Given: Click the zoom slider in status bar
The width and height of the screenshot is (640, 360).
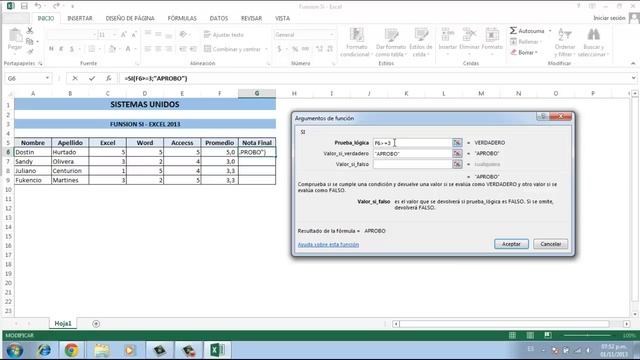Looking at the screenshot, I should coord(588,335).
